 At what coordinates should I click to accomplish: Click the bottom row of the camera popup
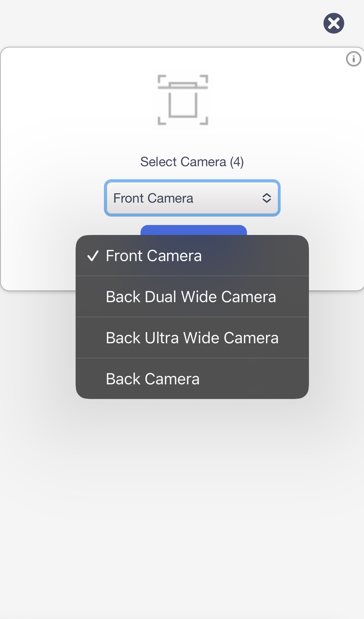[x=192, y=379]
